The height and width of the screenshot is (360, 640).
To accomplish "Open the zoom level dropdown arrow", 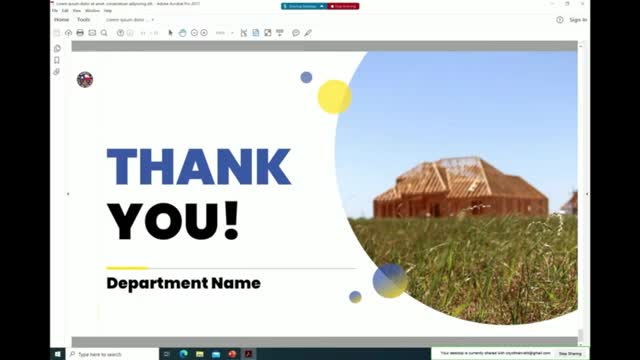I will [x=232, y=33].
